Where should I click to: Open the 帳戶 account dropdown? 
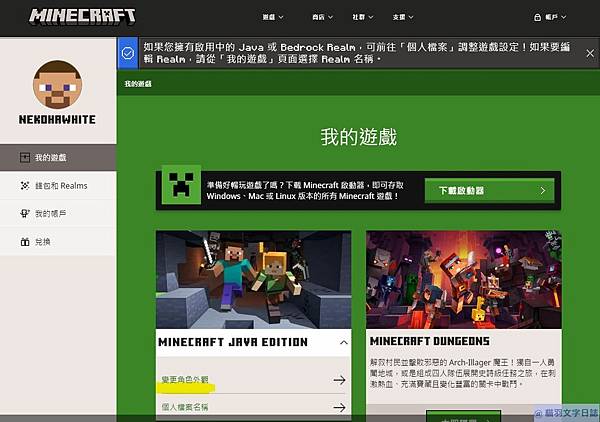click(550, 17)
